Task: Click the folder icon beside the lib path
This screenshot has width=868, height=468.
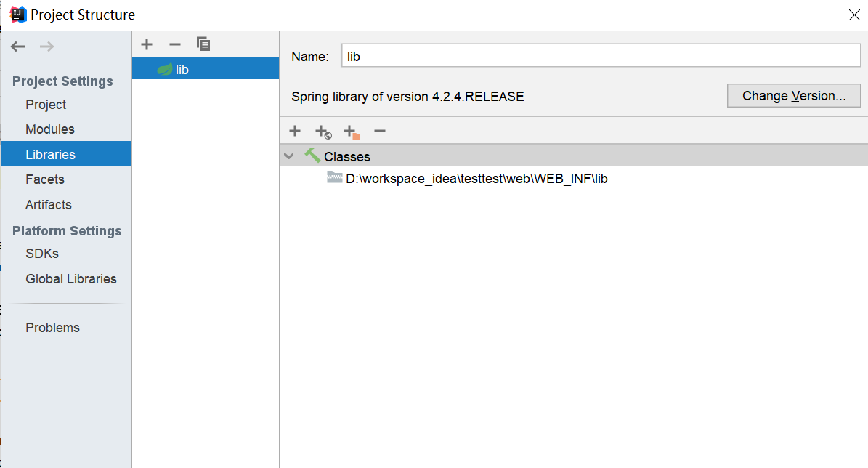Action: pos(334,177)
